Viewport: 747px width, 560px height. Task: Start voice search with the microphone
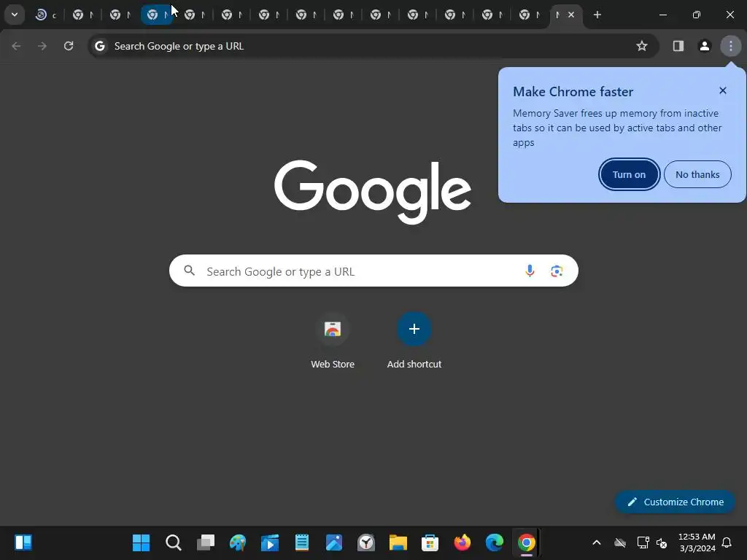tap(530, 271)
